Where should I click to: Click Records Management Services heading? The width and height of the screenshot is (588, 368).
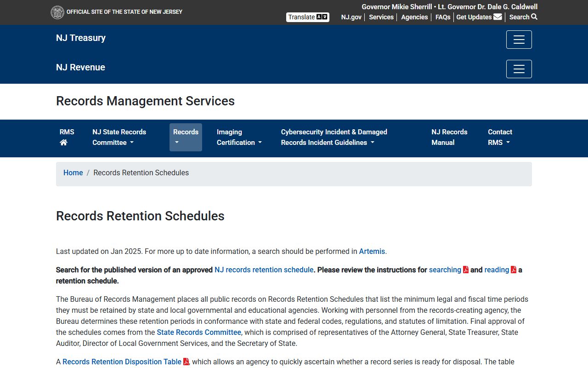coord(145,101)
